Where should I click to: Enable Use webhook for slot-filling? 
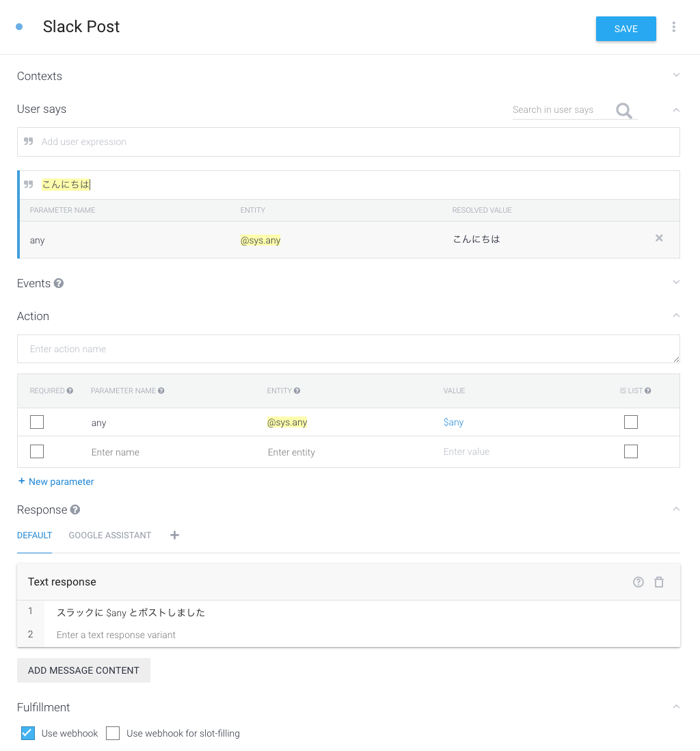[113, 733]
